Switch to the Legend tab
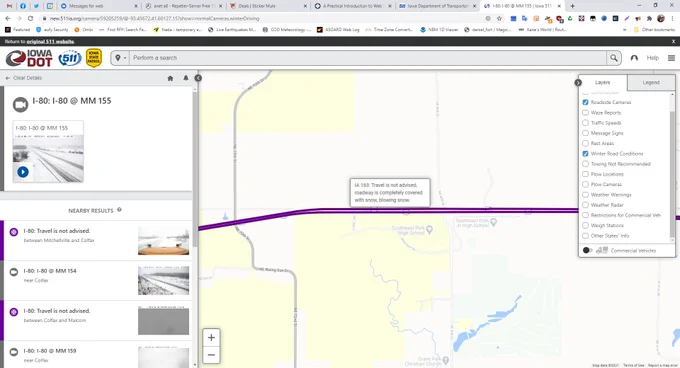Viewport: 680px width, 368px height. 651,82
